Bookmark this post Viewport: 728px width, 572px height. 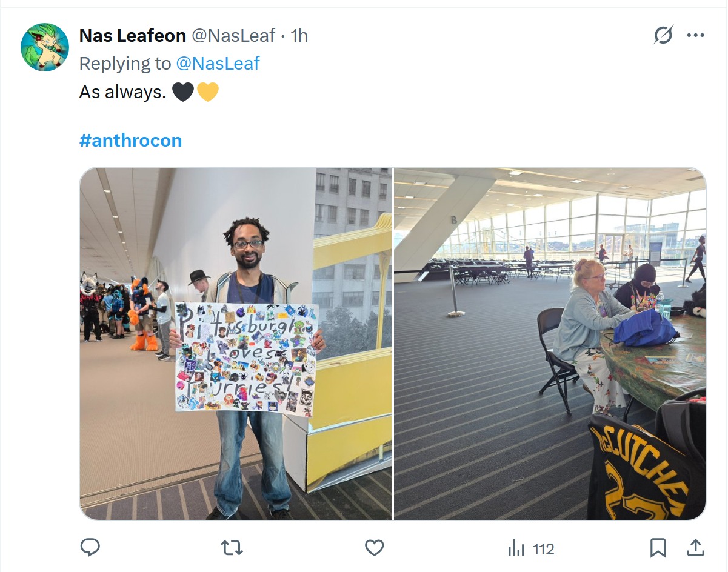pos(658,548)
